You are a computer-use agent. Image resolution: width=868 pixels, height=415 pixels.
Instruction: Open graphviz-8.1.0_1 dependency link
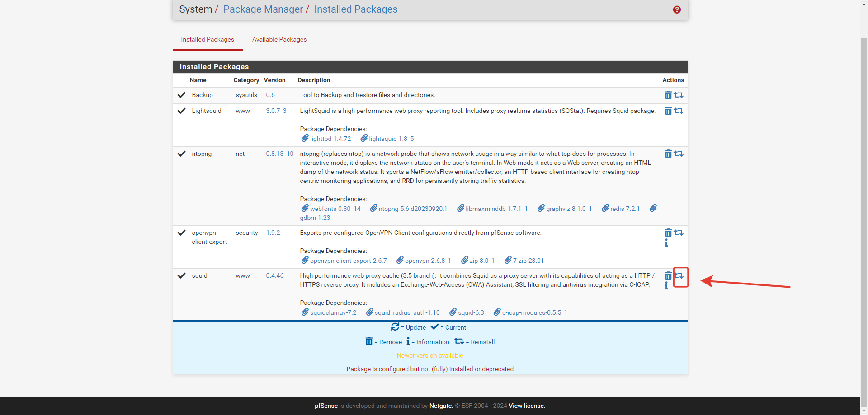(x=569, y=209)
